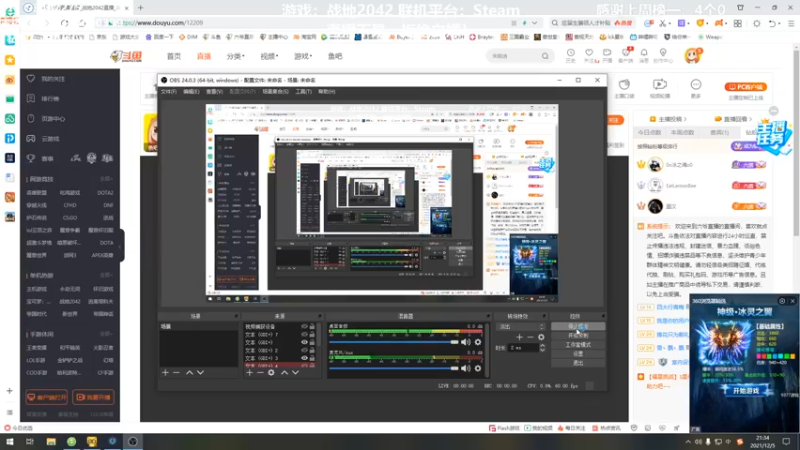Select 首页 tab in Douyu navigation
This screenshot has width=800, height=450.
(x=174, y=56)
